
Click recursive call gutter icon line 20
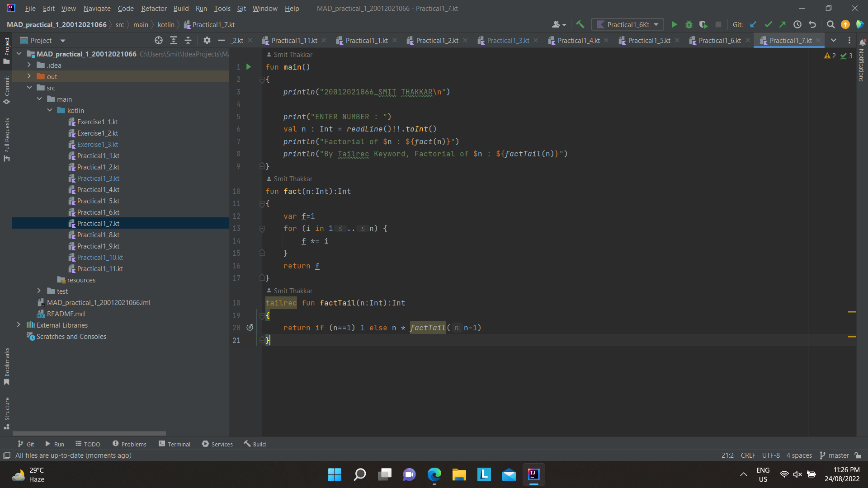(250, 328)
